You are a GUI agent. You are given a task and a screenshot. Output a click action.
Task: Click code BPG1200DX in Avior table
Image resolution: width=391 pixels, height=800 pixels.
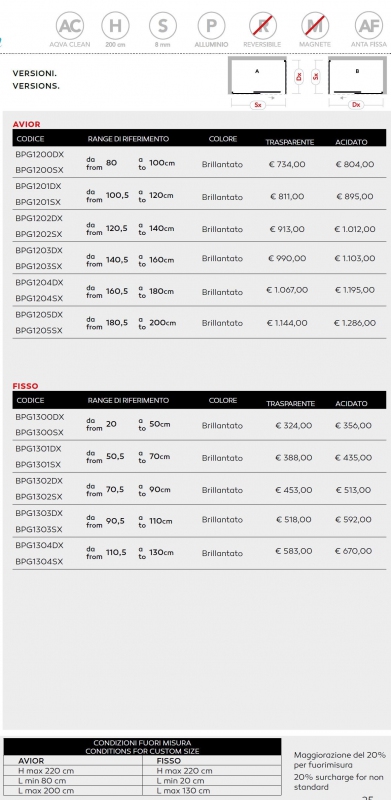pos(40,155)
